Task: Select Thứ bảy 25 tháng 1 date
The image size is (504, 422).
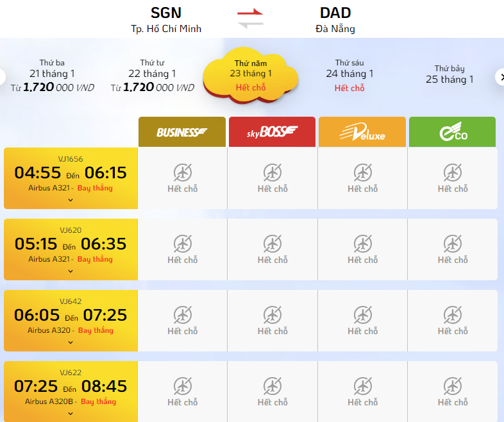Action: pos(449,74)
